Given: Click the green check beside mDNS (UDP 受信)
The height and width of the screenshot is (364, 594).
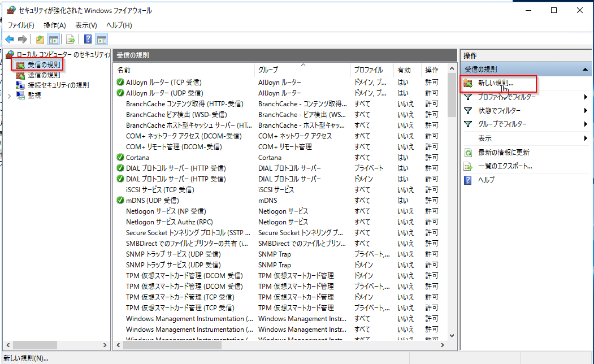Looking at the screenshot, I should click(x=120, y=201).
